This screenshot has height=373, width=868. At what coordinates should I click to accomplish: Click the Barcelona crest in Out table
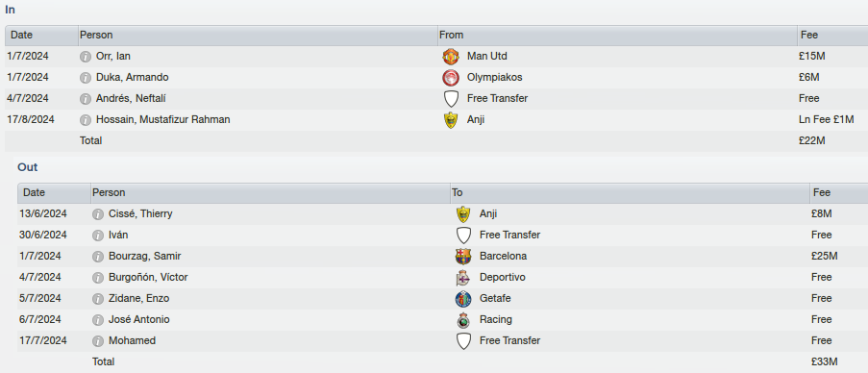pyautogui.click(x=463, y=257)
